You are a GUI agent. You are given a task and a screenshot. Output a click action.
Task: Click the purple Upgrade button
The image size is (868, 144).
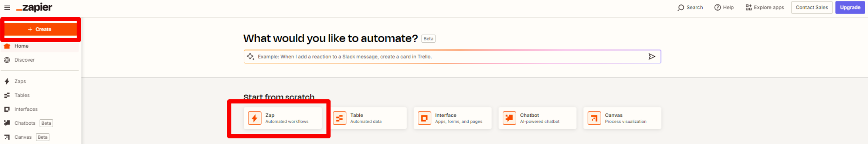(x=850, y=7)
